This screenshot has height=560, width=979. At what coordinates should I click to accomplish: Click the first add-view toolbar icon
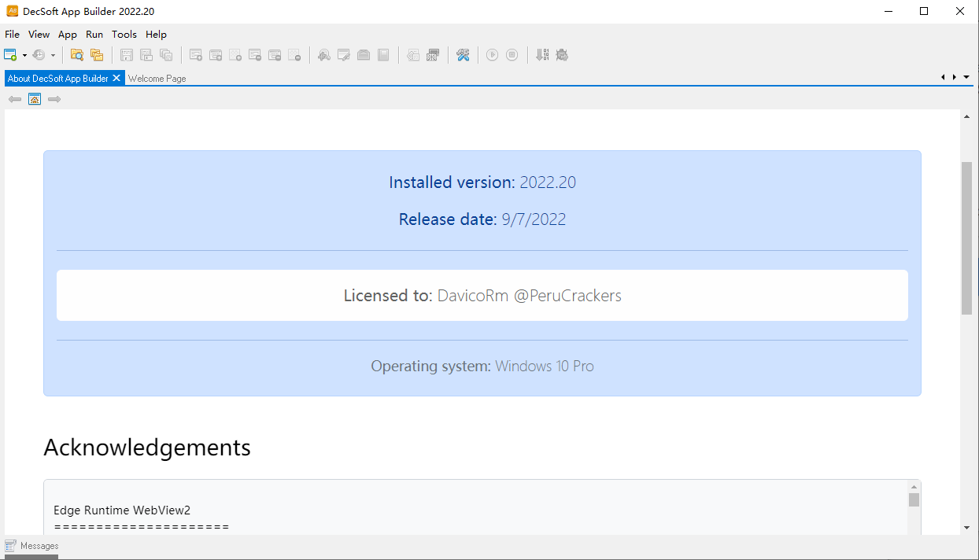(x=196, y=55)
